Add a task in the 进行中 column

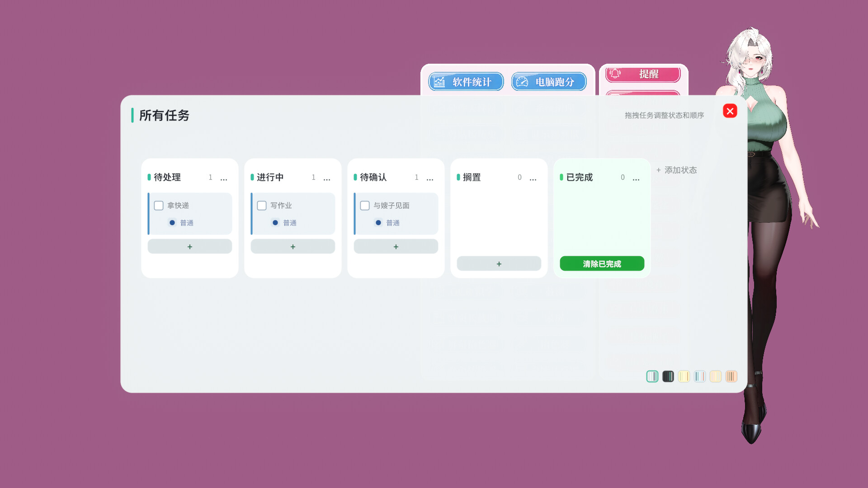coord(293,247)
